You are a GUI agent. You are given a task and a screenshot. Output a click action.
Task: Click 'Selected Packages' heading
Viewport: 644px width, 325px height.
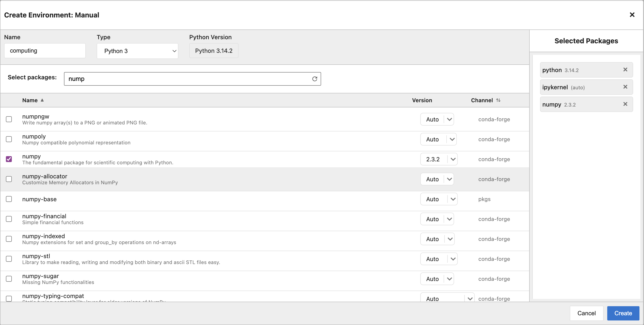(x=586, y=41)
